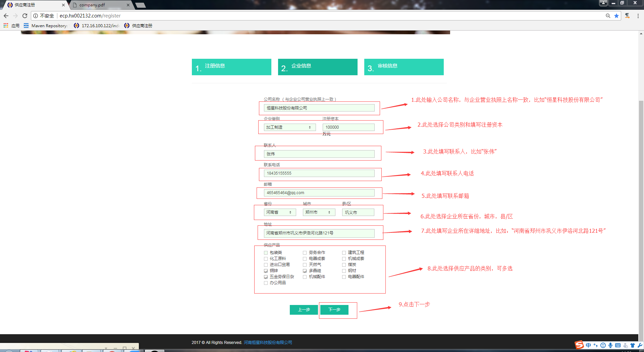Click the Sogou smiley emoji icon
The image size is (644, 352).
click(603, 345)
